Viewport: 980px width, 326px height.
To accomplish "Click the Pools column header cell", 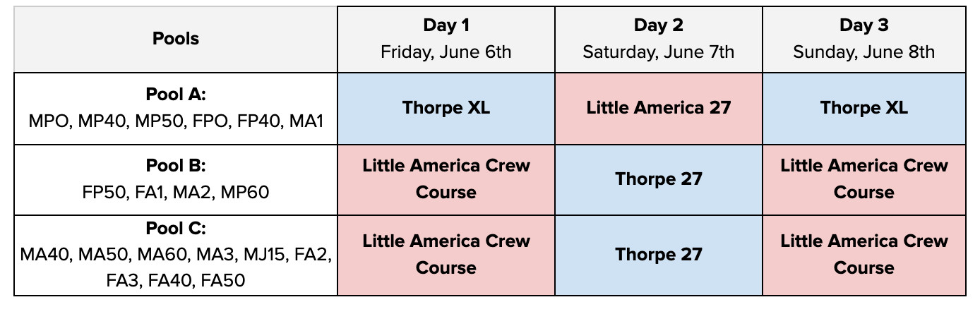I will point(176,39).
